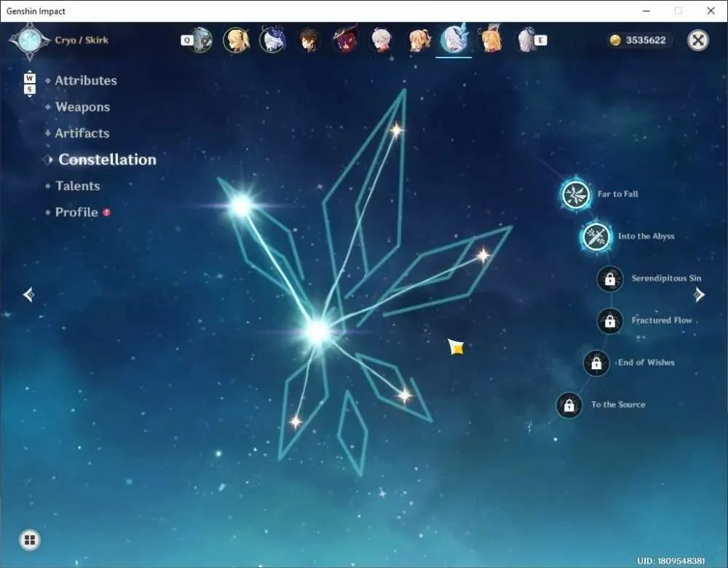This screenshot has height=568, width=728.
Task: Select the Constellation menu item
Action: pos(107,159)
